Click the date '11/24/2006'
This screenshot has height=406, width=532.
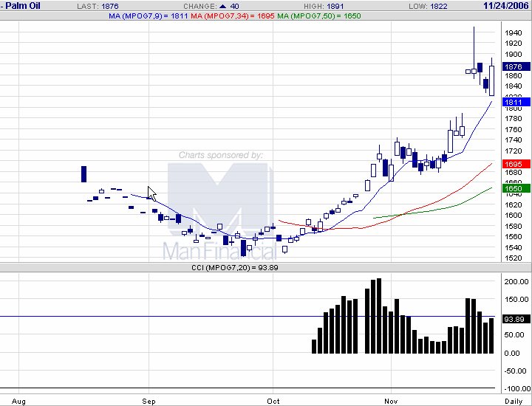pyautogui.click(x=506, y=6)
